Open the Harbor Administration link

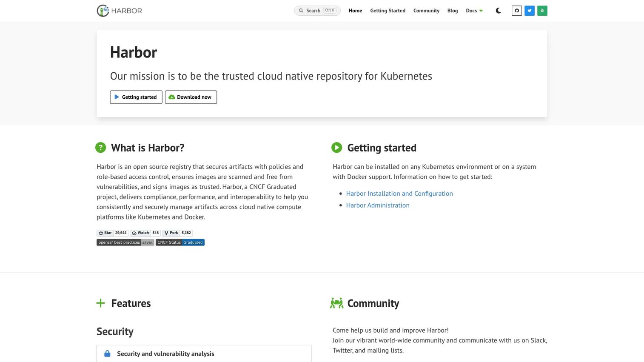coord(378,205)
